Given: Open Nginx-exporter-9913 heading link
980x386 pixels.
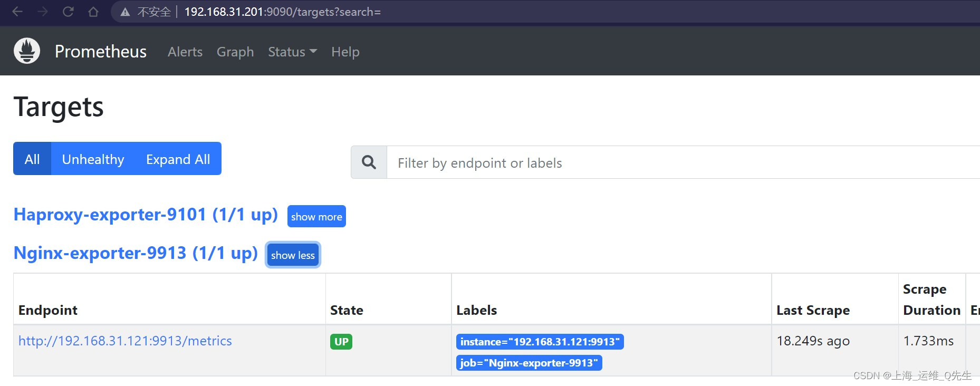Looking at the screenshot, I should tap(136, 253).
